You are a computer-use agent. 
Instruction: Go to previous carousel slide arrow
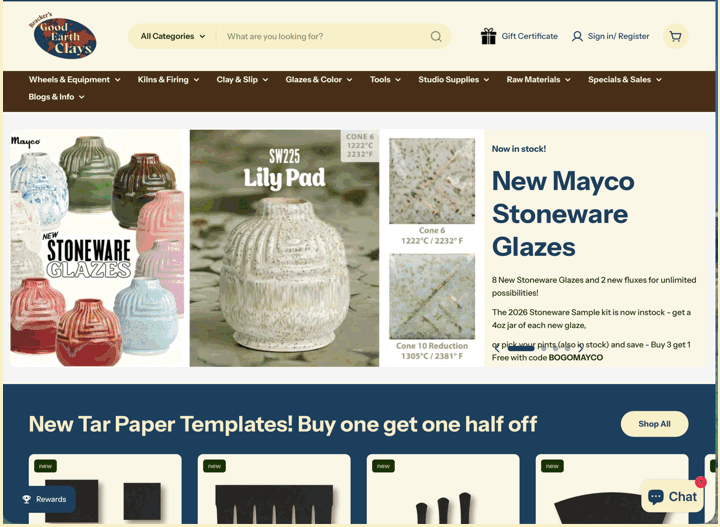496,348
